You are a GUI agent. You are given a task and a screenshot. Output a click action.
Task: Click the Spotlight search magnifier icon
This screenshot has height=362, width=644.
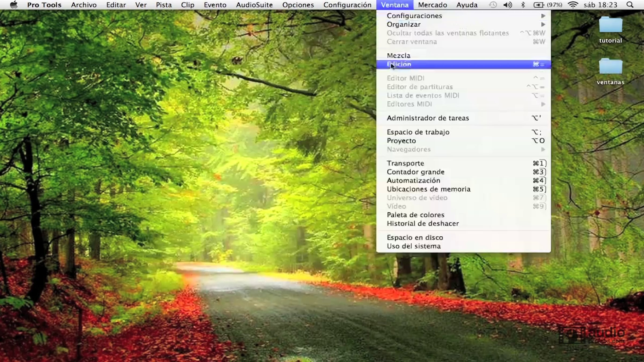coord(630,5)
